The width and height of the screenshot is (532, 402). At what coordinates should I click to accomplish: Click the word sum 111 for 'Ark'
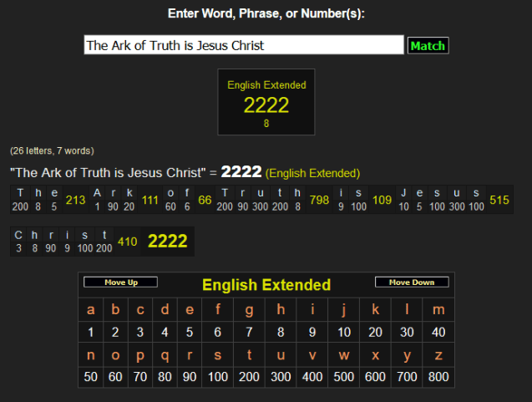(150, 200)
